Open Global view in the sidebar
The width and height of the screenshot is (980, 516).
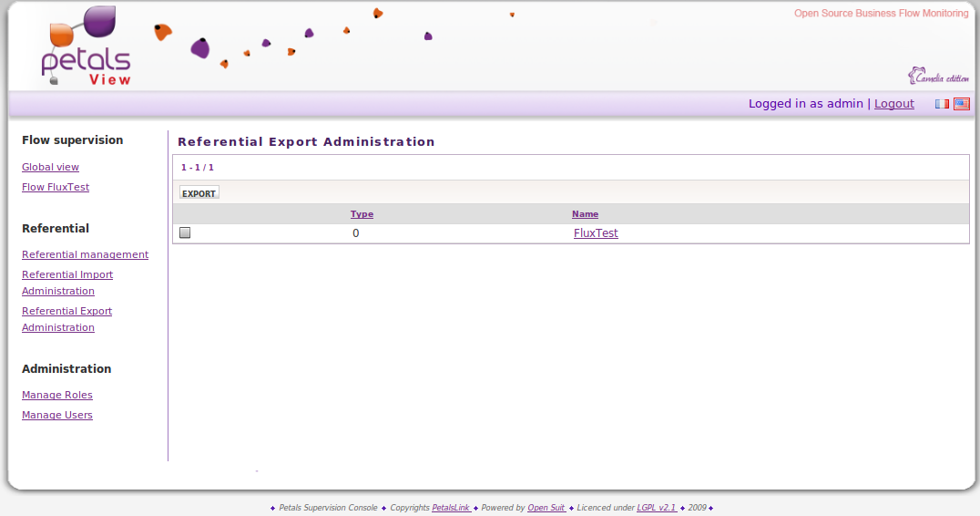tap(50, 168)
